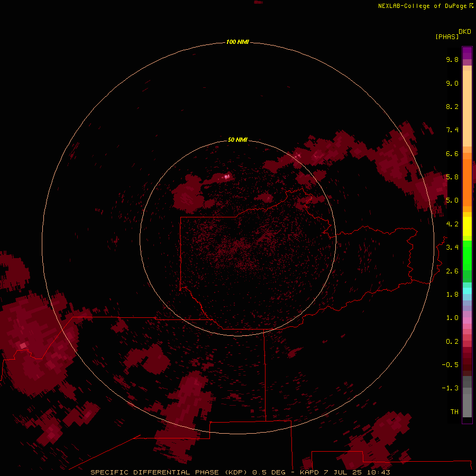Screen dimensions: 476x476
Task: Pick the yellow band of the color scale
Action: [x=467, y=226]
